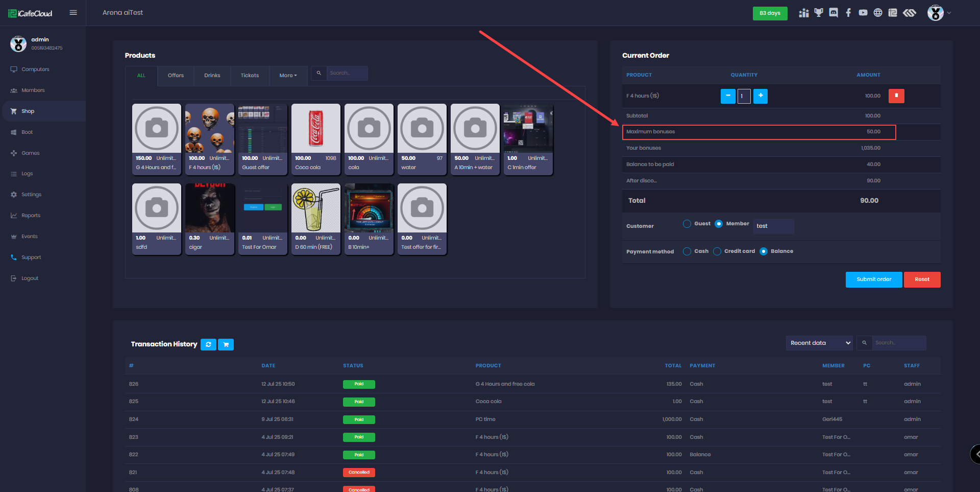Expand the user profile menu chevron

click(949, 13)
